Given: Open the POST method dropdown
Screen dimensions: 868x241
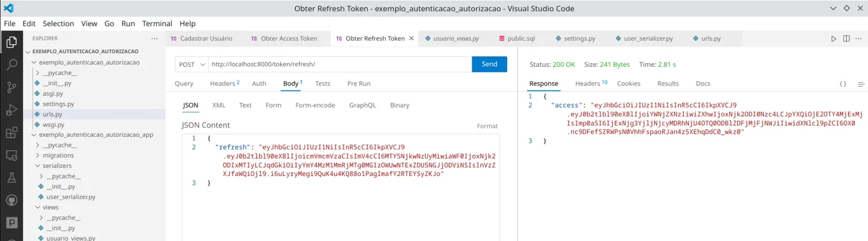Looking at the screenshot, I should (x=192, y=64).
